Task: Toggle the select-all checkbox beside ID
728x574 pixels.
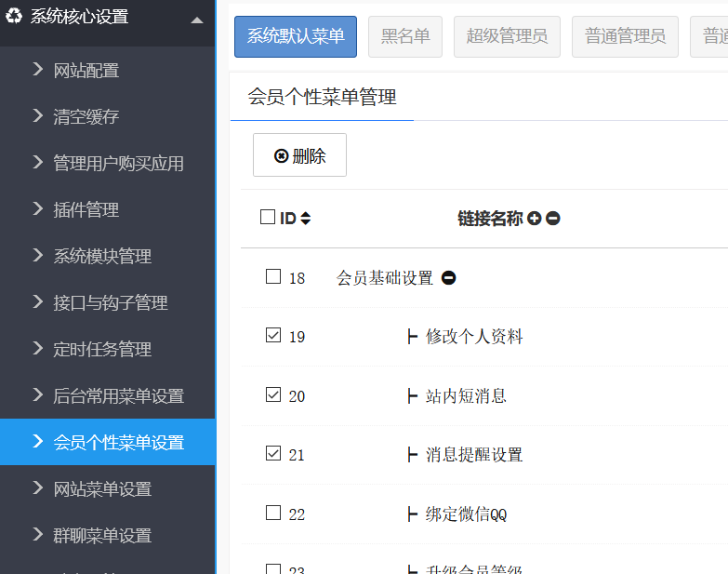Action: click(x=268, y=218)
